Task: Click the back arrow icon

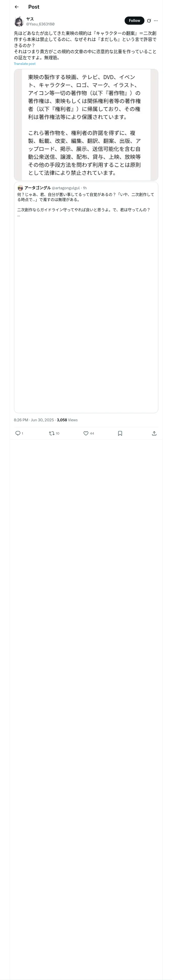Action: [16, 7]
